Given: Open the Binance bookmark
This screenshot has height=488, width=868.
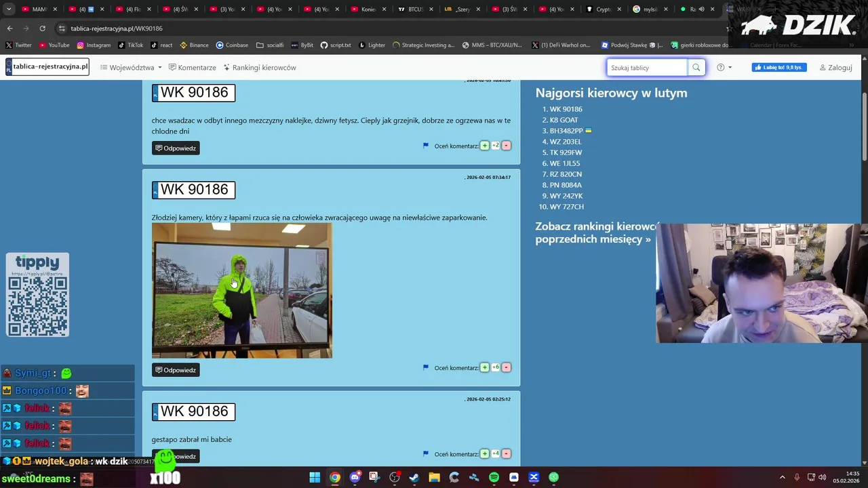Looking at the screenshot, I should 194,45.
